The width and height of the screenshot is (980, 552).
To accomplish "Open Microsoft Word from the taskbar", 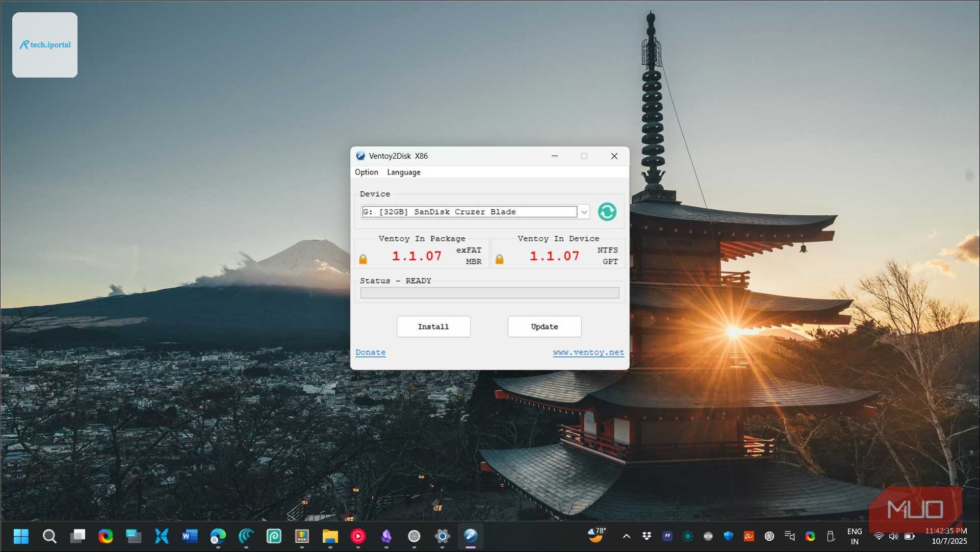I will coord(190,536).
